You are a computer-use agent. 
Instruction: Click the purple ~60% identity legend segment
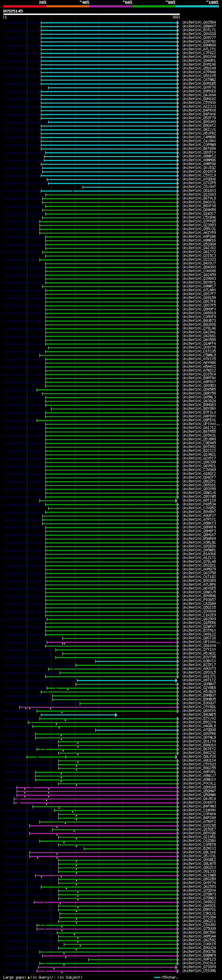pos(111,6)
